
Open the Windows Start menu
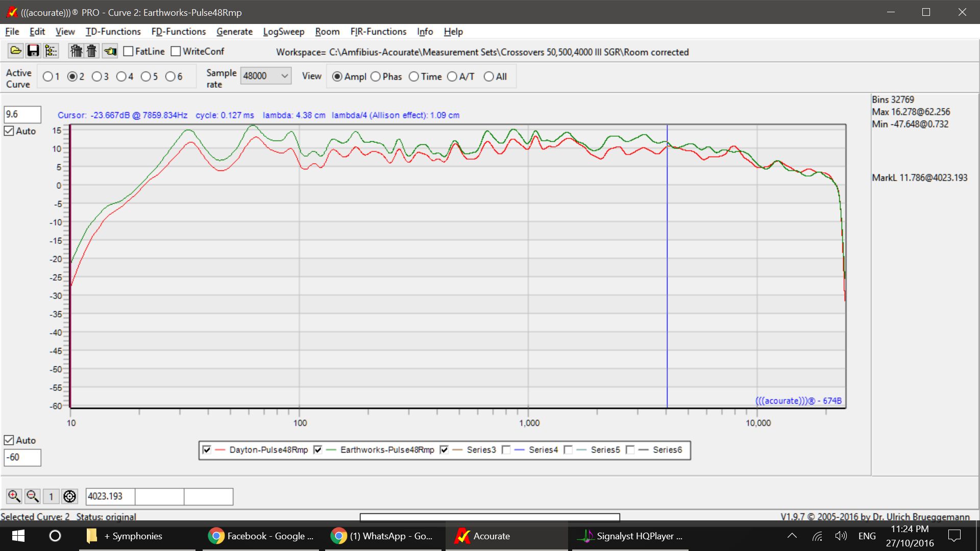click(18, 536)
